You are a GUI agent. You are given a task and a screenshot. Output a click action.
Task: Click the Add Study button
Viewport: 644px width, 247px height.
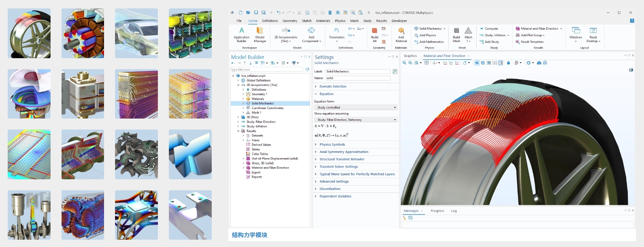pos(489,42)
